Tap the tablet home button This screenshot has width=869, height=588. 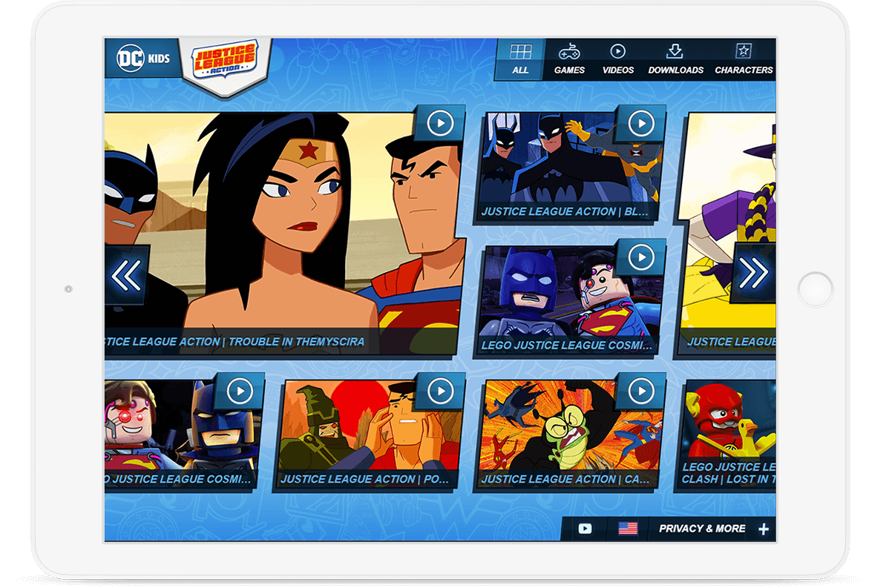[816, 289]
